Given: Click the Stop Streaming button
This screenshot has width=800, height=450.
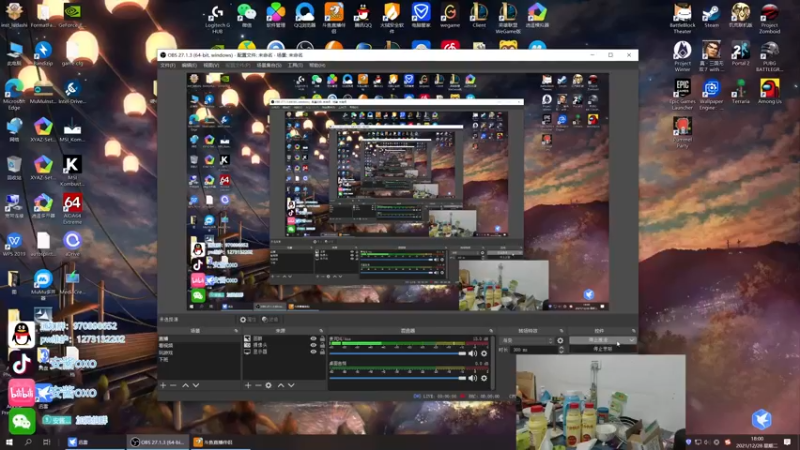Looking at the screenshot, I should [599, 340].
